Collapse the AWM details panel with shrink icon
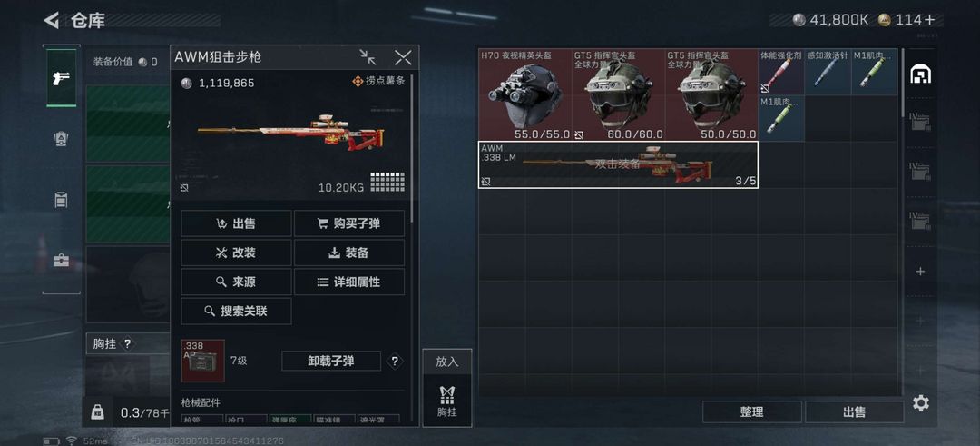This screenshot has height=446, width=980. (x=368, y=57)
